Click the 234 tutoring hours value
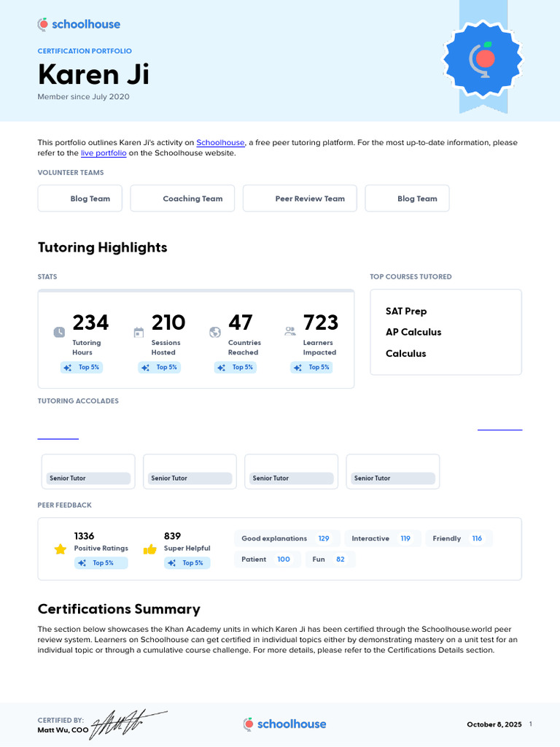Image resolution: width=560 pixels, height=747 pixels. coord(90,322)
